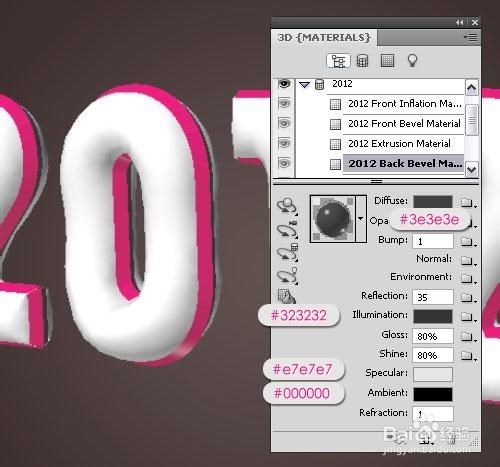
Task: Click the Shine 80% field
Action: click(433, 355)
